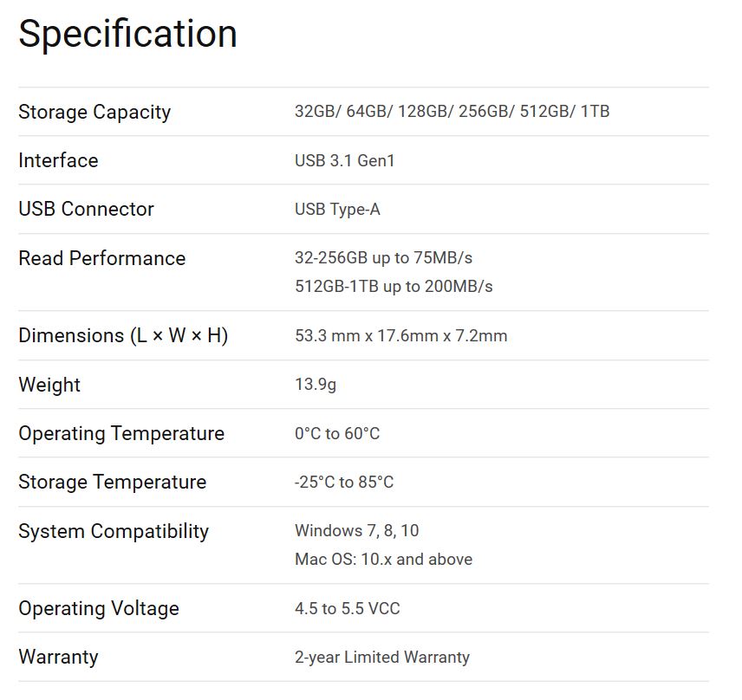Select the 53.3 mm x 17.6mm dimensions value
The image size is (742, 700).
pyautogui.click(x=400, y=335)
